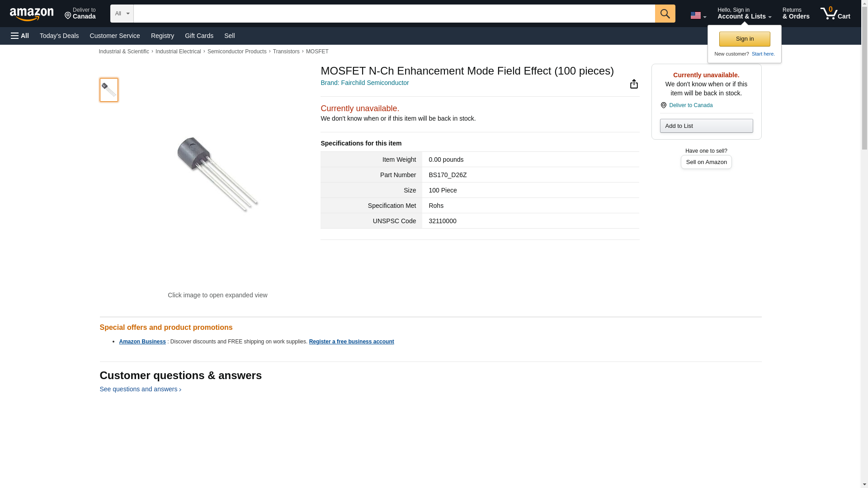Open Account & Lists dropdown
The height and width of the screenshot is (488, 868).
[744, 13]
